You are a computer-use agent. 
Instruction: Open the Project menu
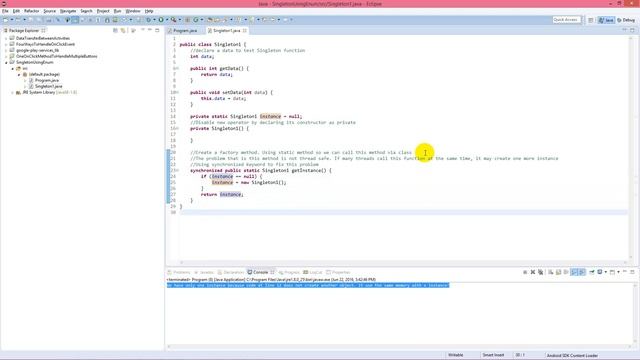point(103,11)
